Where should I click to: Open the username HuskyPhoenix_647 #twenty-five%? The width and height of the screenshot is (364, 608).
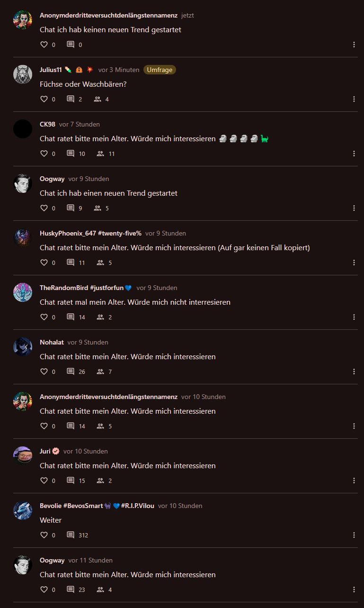[90, 233]
